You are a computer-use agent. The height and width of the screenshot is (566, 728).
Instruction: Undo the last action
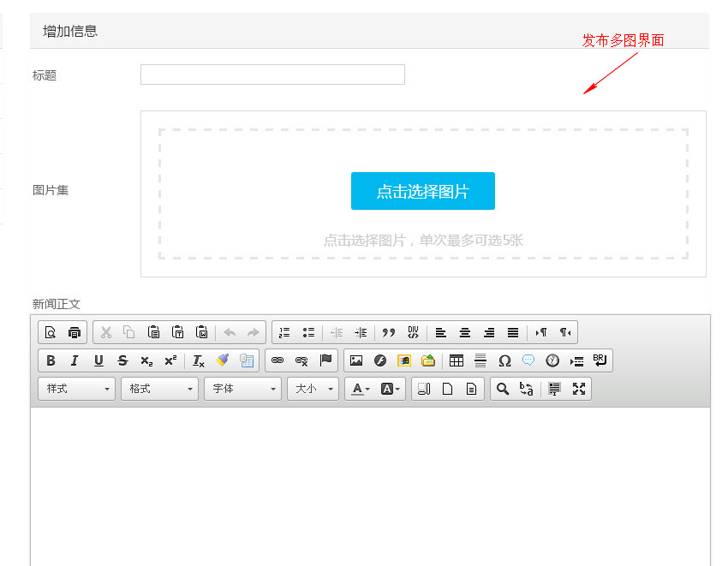pos(230,332)
